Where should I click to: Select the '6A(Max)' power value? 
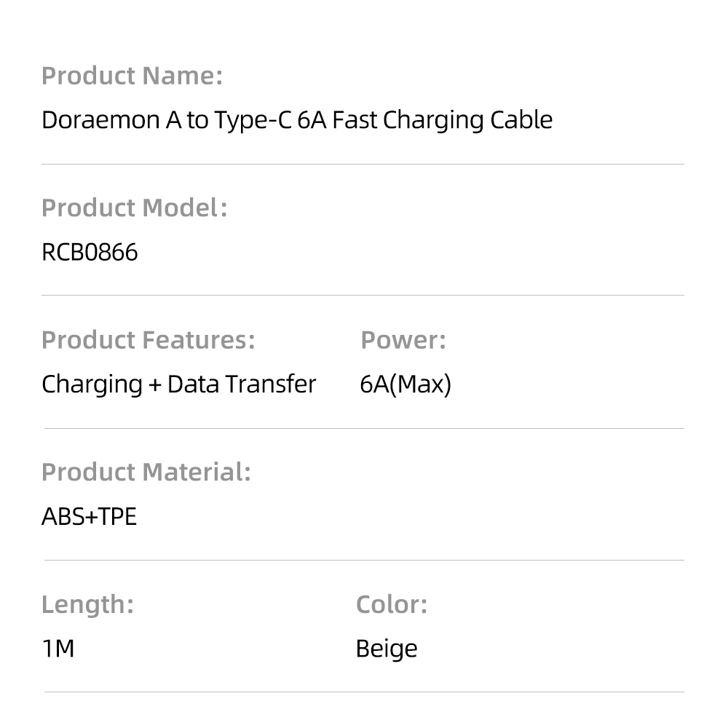point(405,384)
